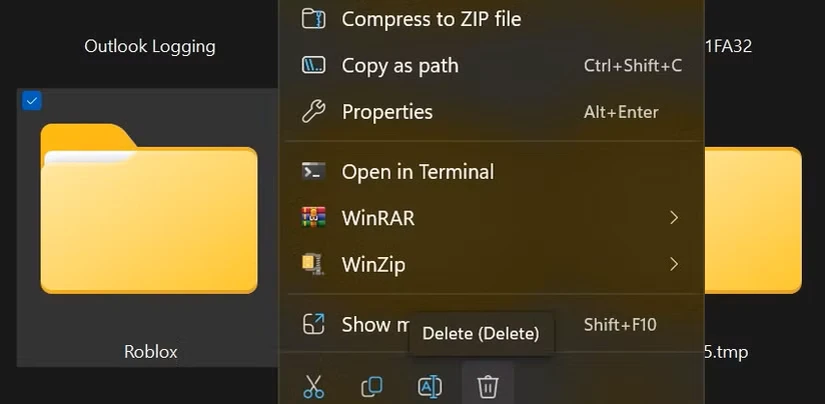Click the WinZip icon
The width and height of the screenshot is (825, 404).
[x=314, y=264]
